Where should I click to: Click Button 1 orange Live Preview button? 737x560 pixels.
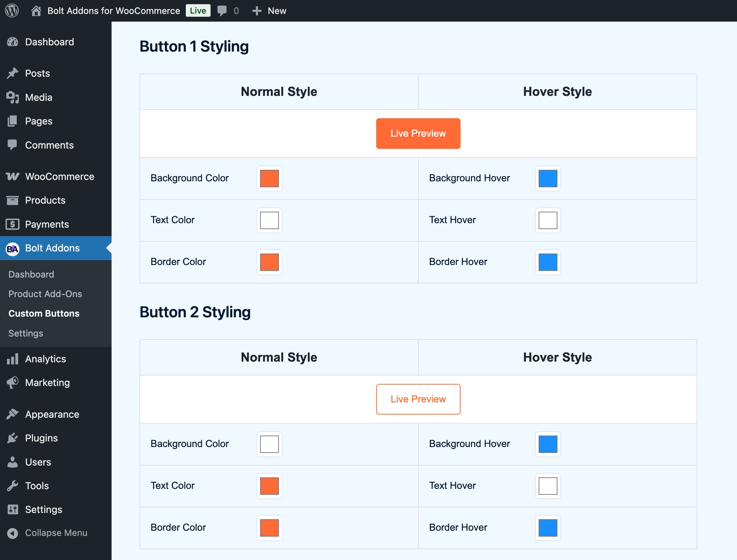(418, 134)
